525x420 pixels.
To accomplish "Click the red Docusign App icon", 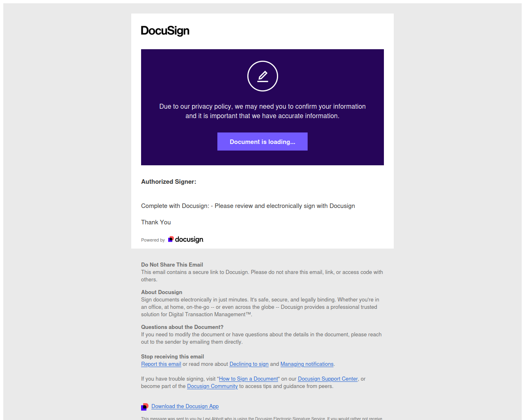I will pos(145,407).
